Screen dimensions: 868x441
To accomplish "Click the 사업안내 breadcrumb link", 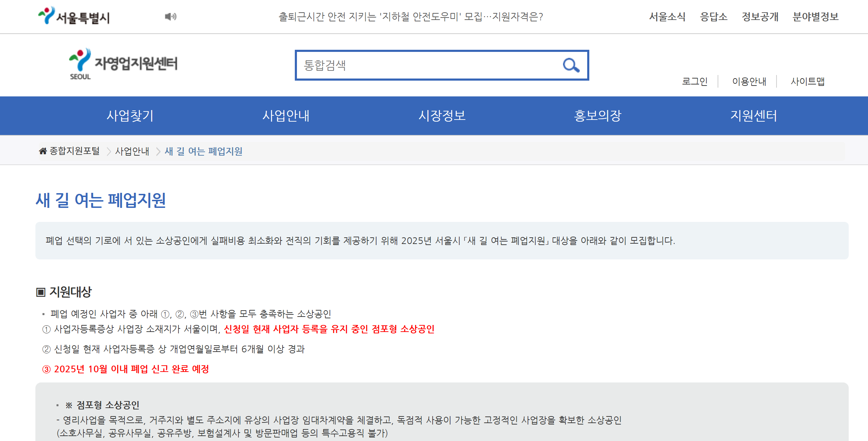I will pyautogui.click(x=132, y=151).
